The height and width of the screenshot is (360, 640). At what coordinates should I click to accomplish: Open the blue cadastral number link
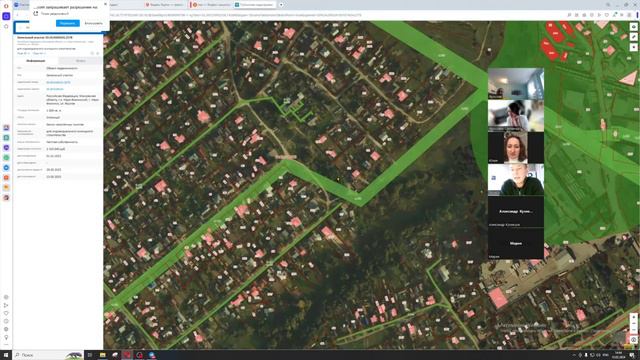pyautogui.click(x=58, y=82)
